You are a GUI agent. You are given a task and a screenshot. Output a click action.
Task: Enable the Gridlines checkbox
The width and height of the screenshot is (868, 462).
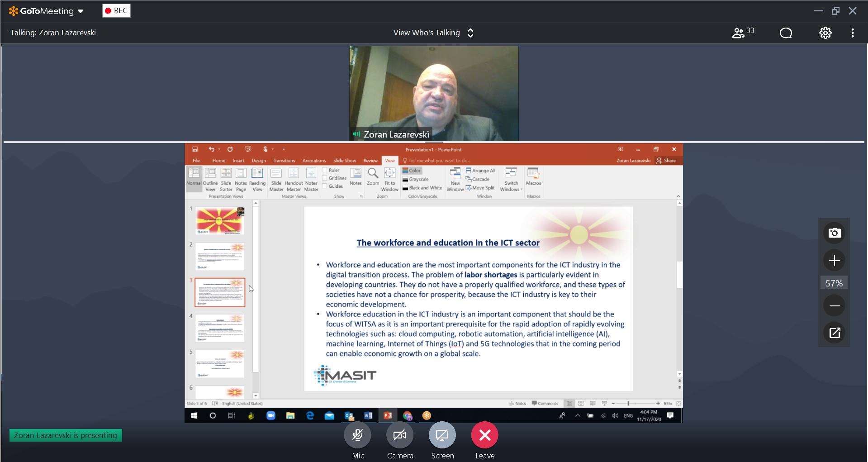334,178
